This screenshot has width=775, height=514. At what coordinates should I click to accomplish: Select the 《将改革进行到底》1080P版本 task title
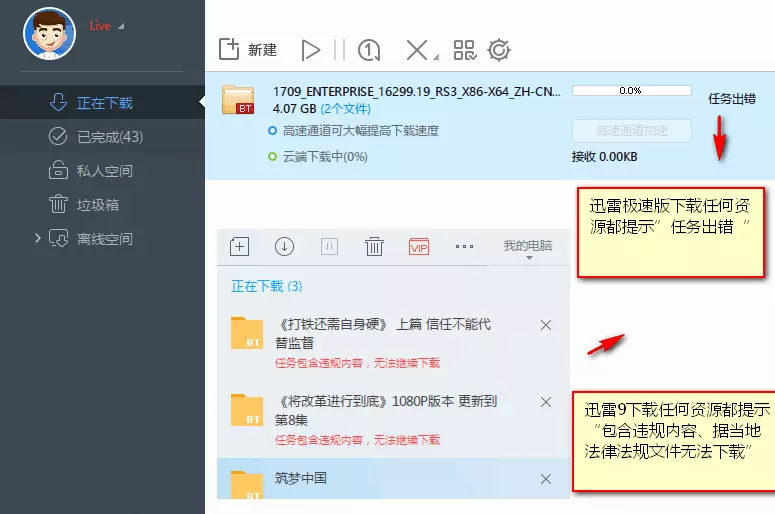[386, 410]
